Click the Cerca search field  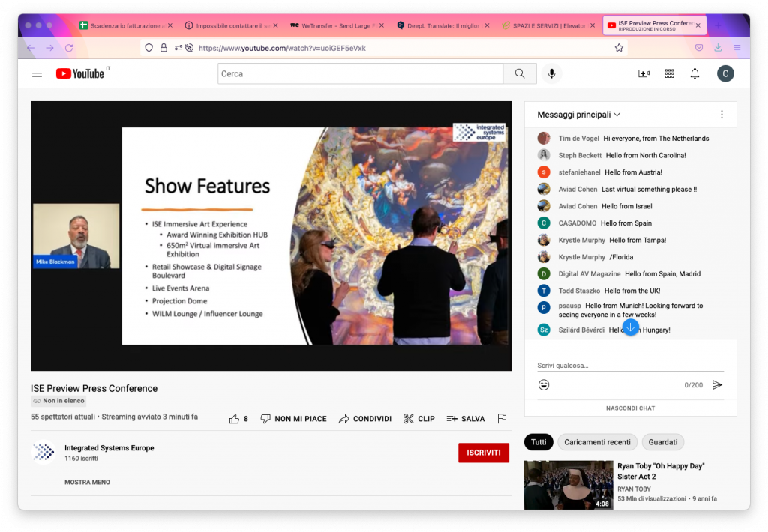click(x=361, y=73)
